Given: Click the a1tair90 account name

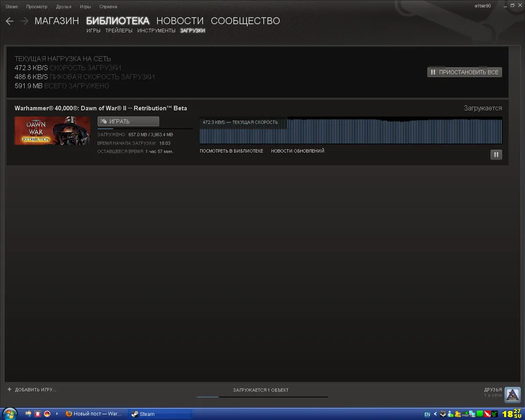Looking at the screenshot, I should click(482, 6).
